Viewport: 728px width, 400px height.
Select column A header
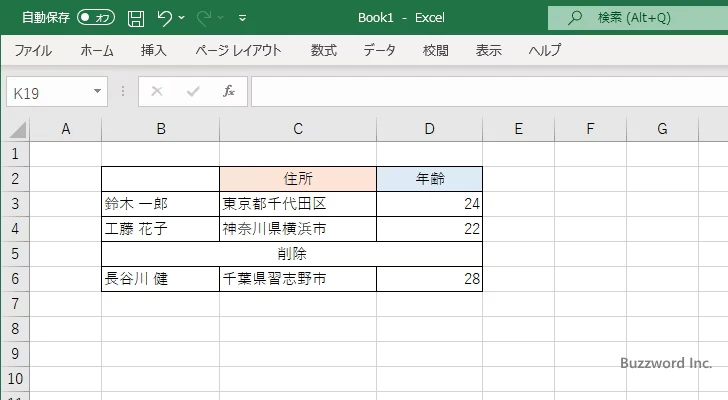66,129
